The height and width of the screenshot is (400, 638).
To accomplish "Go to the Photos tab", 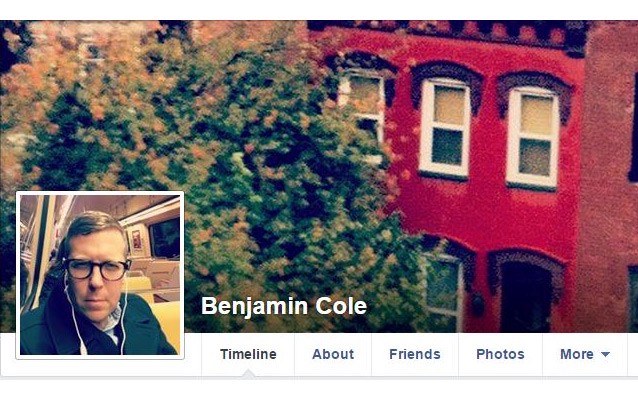I will [500, 354].
